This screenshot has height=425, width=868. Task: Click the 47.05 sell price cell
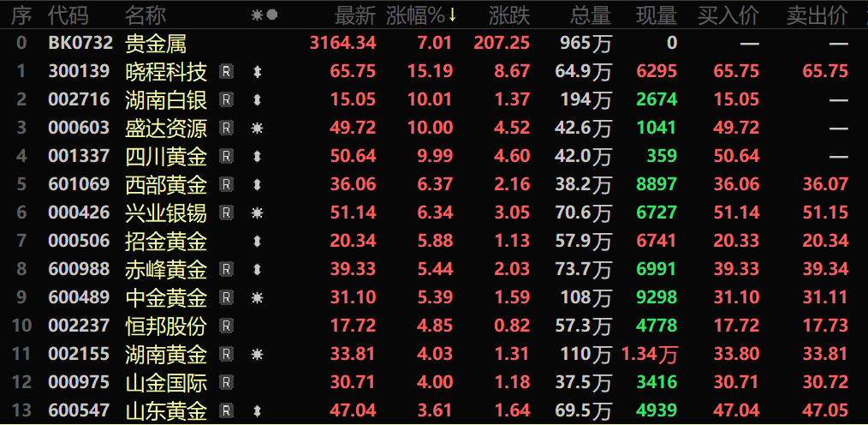(x=825, y=410)
